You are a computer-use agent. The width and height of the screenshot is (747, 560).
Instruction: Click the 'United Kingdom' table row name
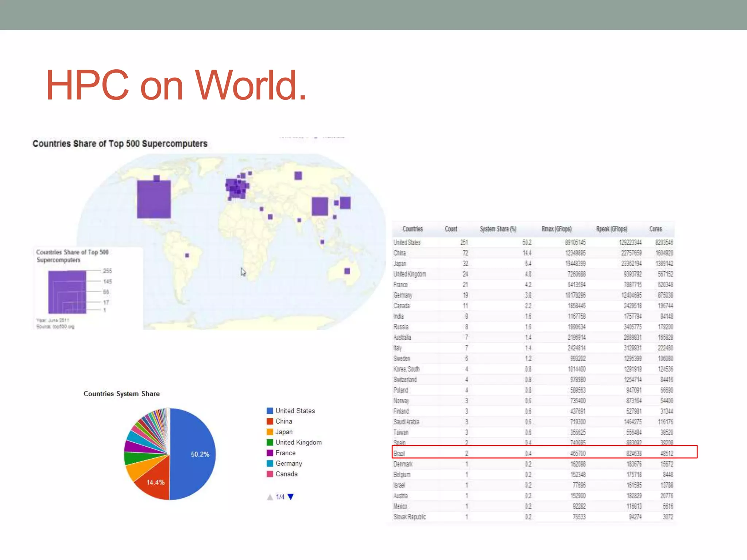click(x=410, y=274)
